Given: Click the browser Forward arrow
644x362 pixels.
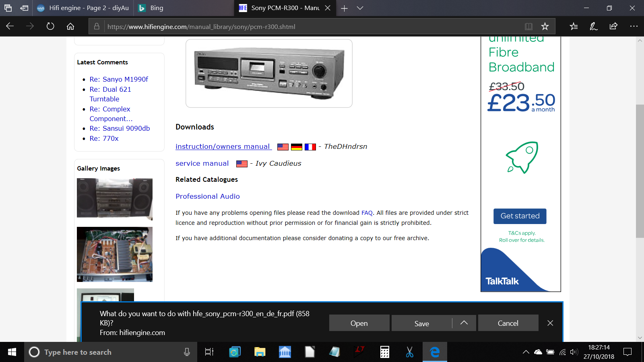Looking at the screenshot, I should pyautogui.click(x=30, y=27).
